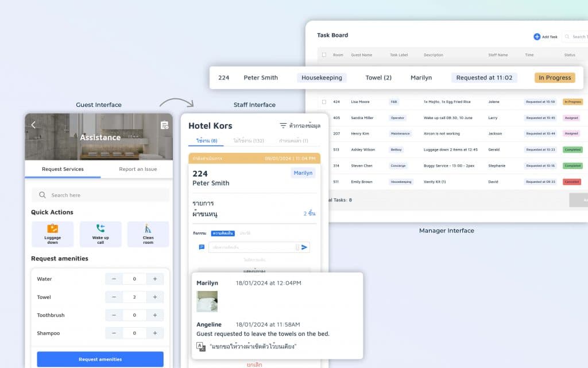Screen dimensions: 588x368
Task: Click the In Progress status badge for Peter Smith
Action: [554, 78]
